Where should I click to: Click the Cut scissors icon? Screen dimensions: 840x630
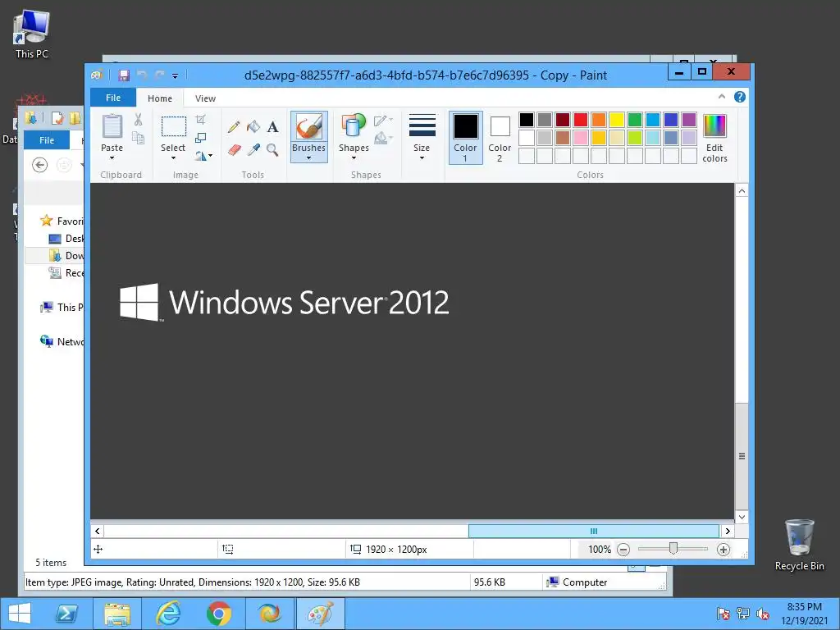coord(138,120)
